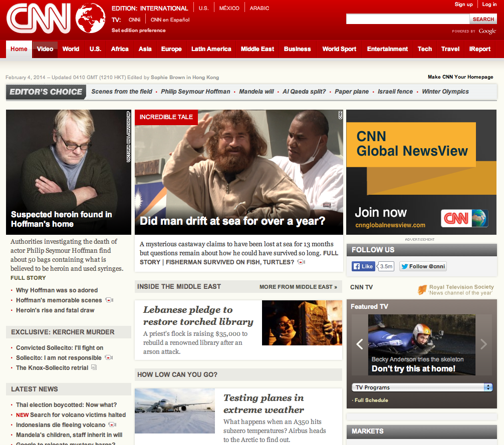Open Editor's Choice: Paper plane
The image size is (504, 445).
[352, 92]
